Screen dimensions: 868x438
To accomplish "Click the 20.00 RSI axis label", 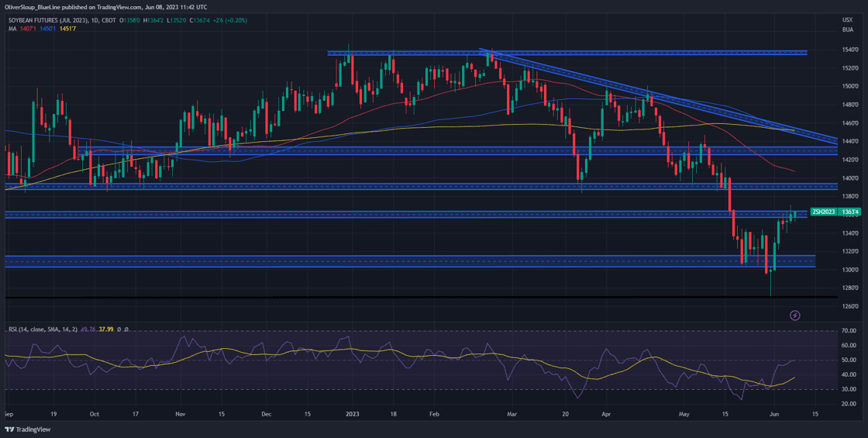I will click(848, 404).
